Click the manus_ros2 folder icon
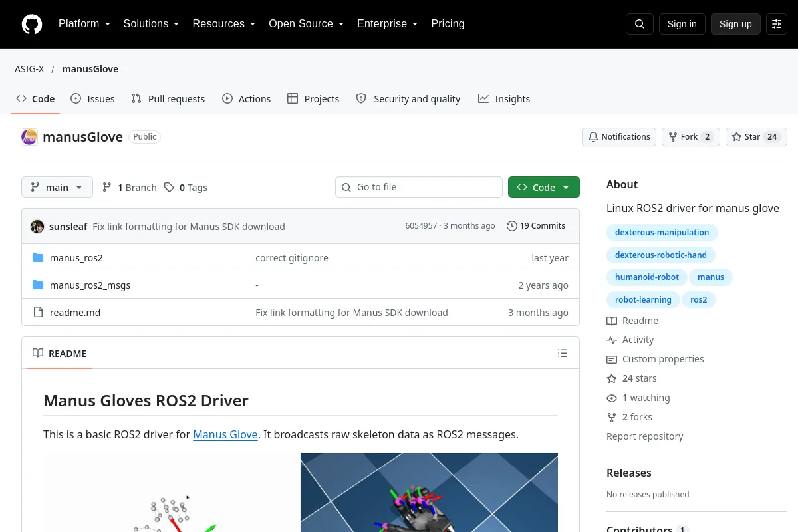The height and width of the screenshot is (532, 798). pos(38,258)
